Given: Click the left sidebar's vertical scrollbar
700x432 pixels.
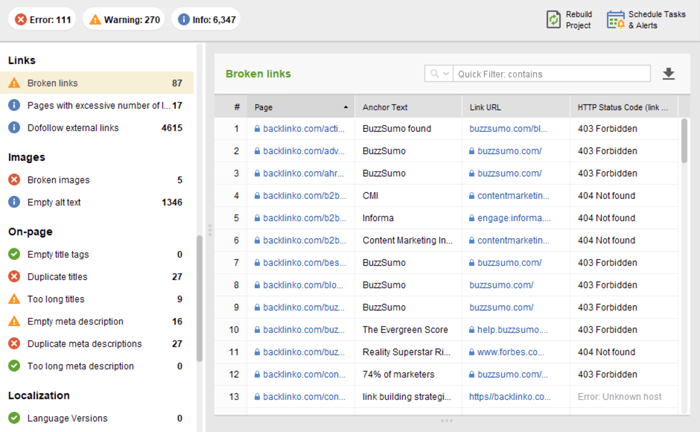Looking at the screenshot, I should (x=200, y=298).
